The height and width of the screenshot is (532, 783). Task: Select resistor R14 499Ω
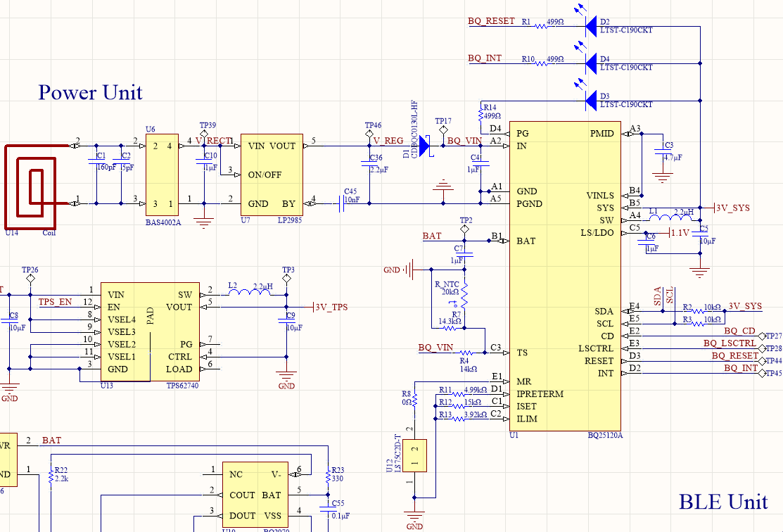pyautogui.click(x=481, y=115)
